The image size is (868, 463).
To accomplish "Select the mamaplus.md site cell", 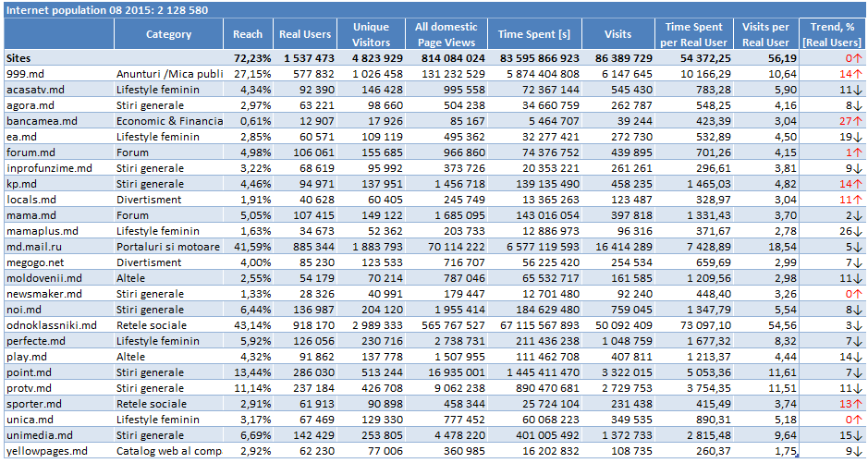I will pyautogui.click(x=58, y=231).
